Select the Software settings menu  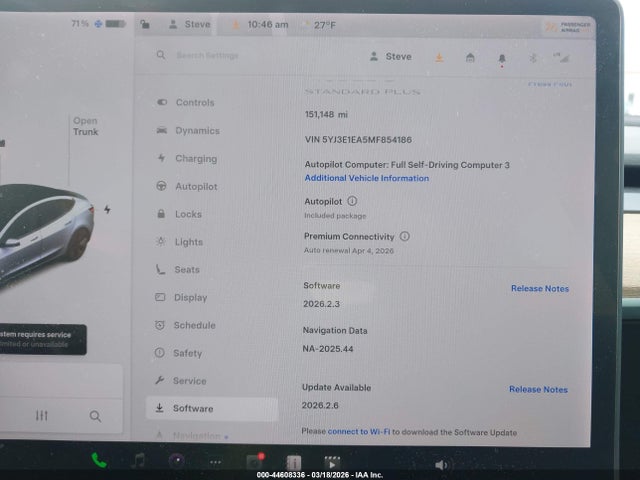[212, 409]
